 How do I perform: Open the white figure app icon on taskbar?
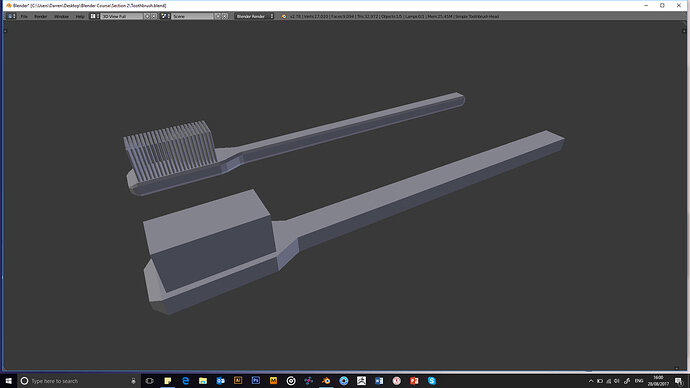click(361, 381)
